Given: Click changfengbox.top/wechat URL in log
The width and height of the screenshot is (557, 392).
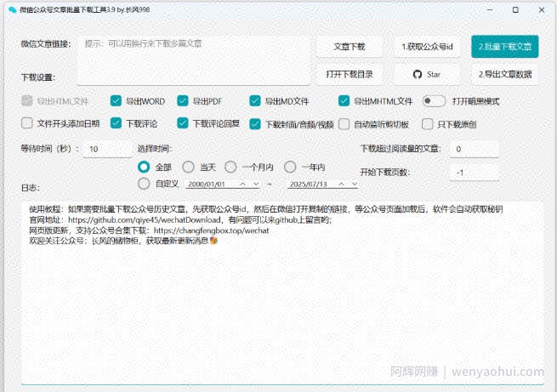Looking at the screenshot, I should (x=212, y=230).
